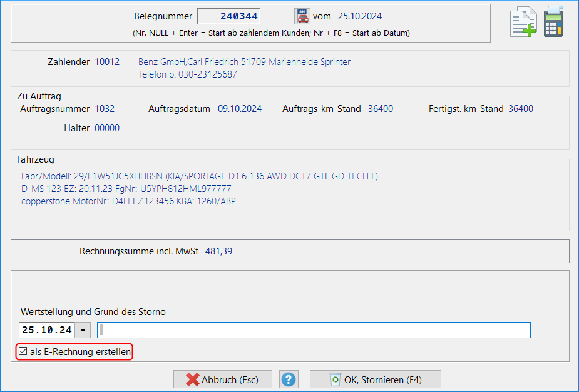579x392 pixels.
Task: Select the Belegnummer field showing 240344
Action: click(x=229, y=16)
